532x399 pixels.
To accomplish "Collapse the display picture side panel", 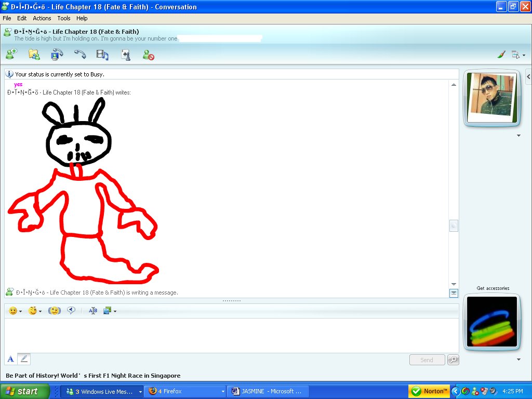I will (x=528, y=77).
